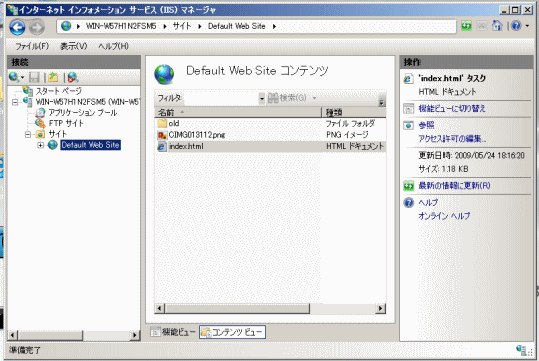
Task: Open the connection globe icon dropdown arrow
Action: (22, 77)
